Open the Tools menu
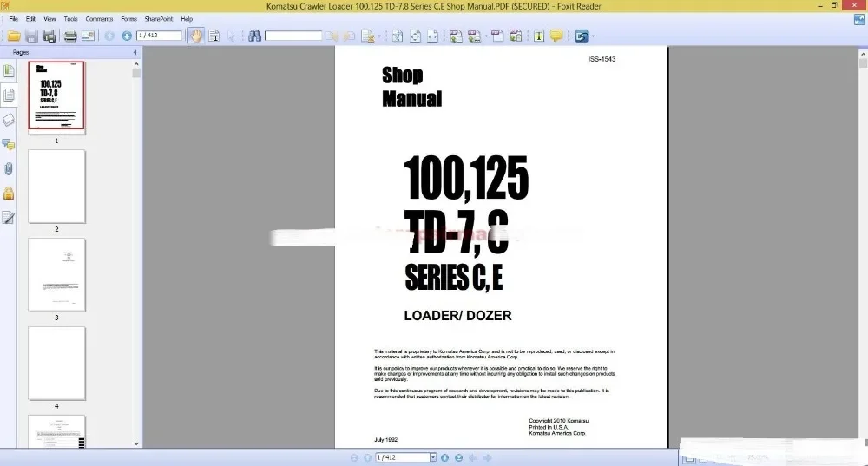The width and height of the screenshot is (868, 466). [70, 19]
